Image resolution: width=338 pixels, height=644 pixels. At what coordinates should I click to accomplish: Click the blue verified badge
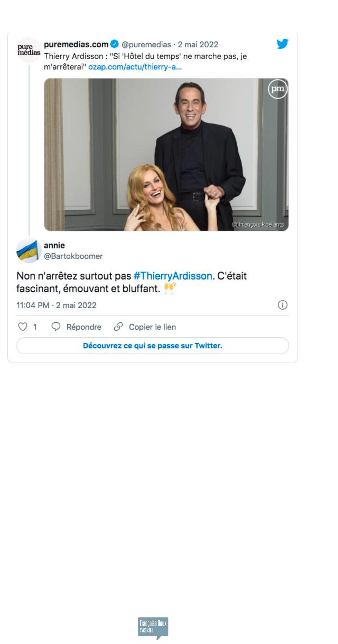115,44
